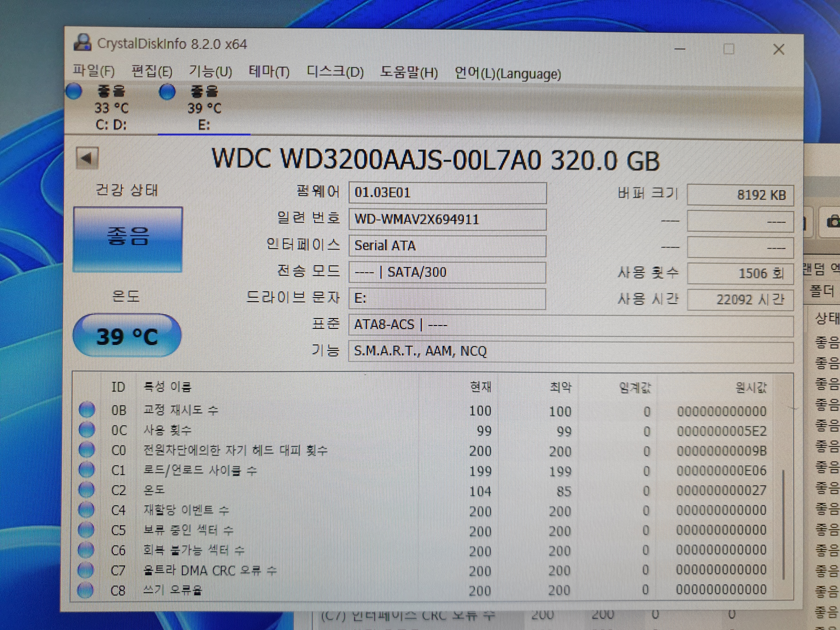
Task: Click the ID column header
Action: coord(118,387)
